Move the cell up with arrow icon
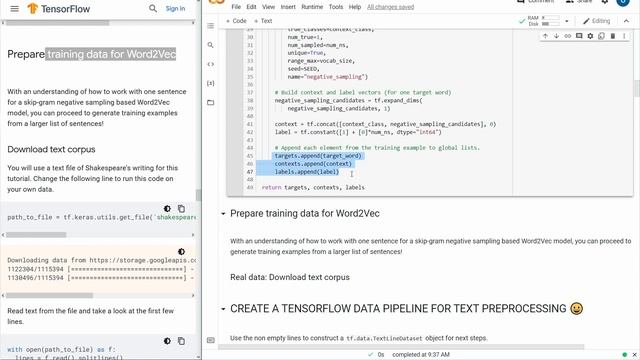Image resolution: width=640 pixels, height=360 pixels. pyautogui.click(x=545, y=36)
